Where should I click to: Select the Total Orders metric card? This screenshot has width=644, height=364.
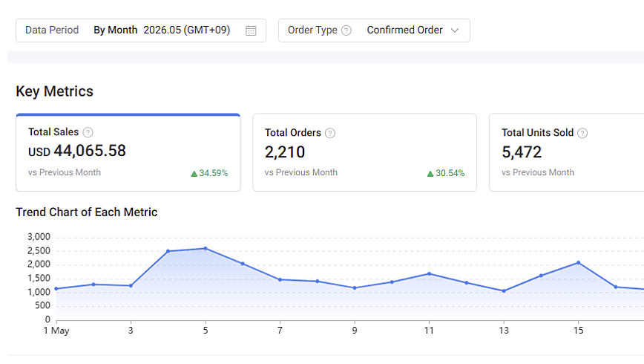click(x=365, y=152)
